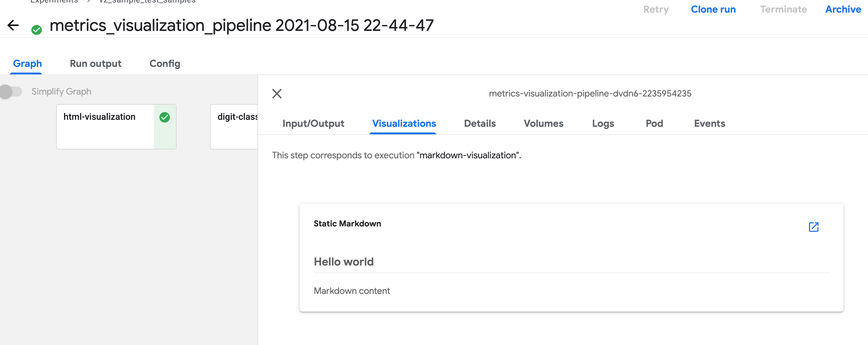Open the Details tab
This screenshot has width=868, height=345.
pos(479,124)
